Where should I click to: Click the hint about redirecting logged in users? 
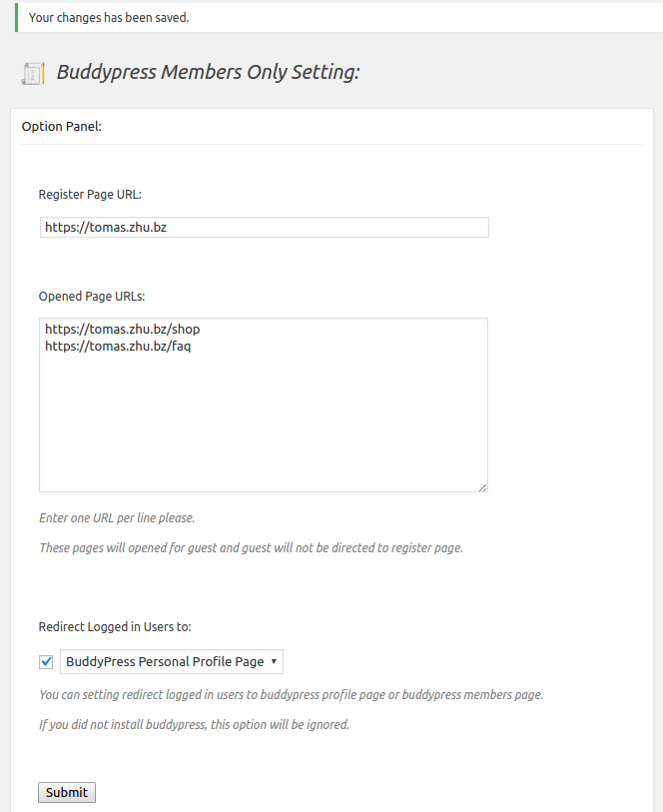tap(291, 695)
